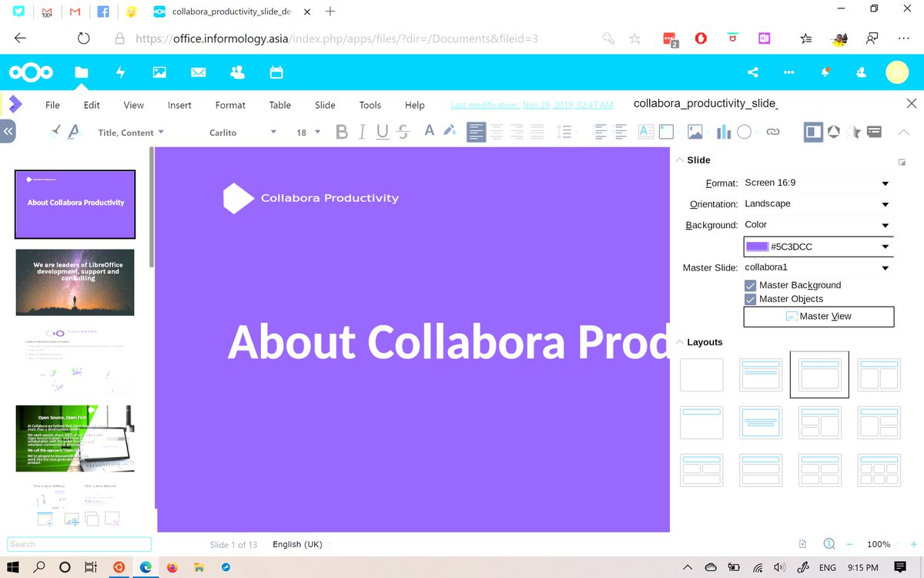Image resolution: width=924 pixels, height=578 pixels.
Task: Collapse the toolbar with up chevron
Action: (904, 132)
